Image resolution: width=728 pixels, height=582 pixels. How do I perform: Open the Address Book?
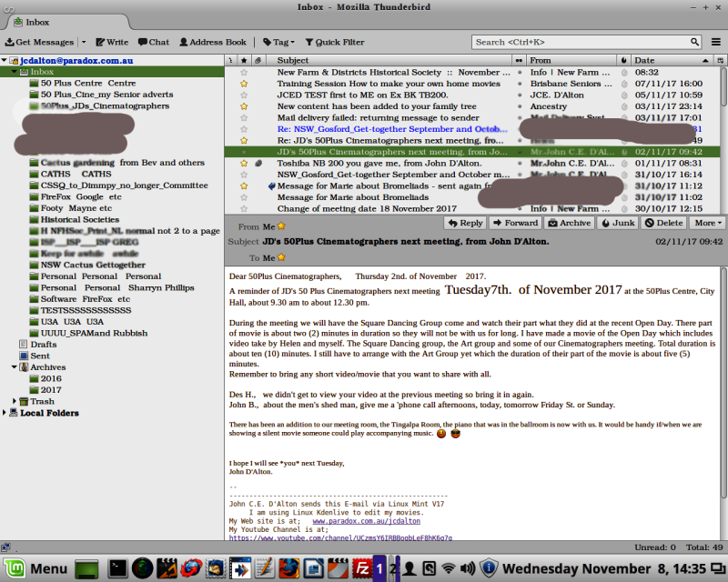pyautogui.click(x=213, y=42)
